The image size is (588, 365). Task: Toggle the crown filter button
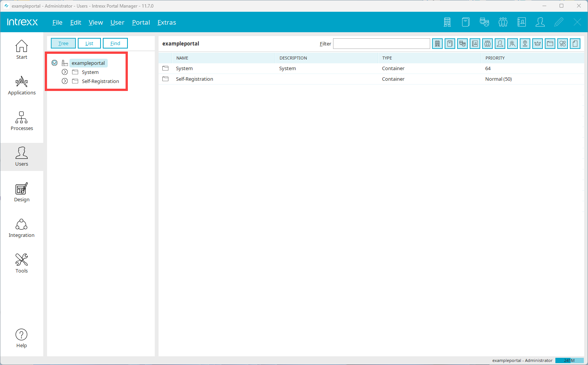(x=538, y=44)
